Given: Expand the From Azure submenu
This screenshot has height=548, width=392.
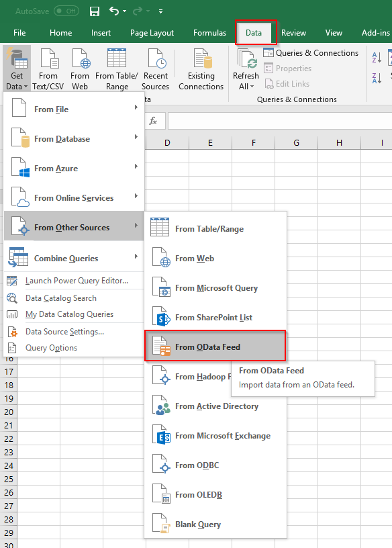Looking at the screenshot, I should click(x=74, y=168).
